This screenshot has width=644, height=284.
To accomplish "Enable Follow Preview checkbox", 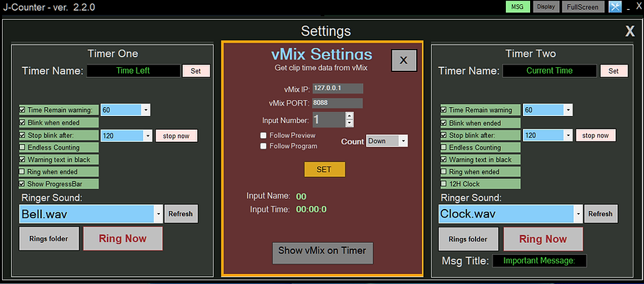I will (263, 135).
